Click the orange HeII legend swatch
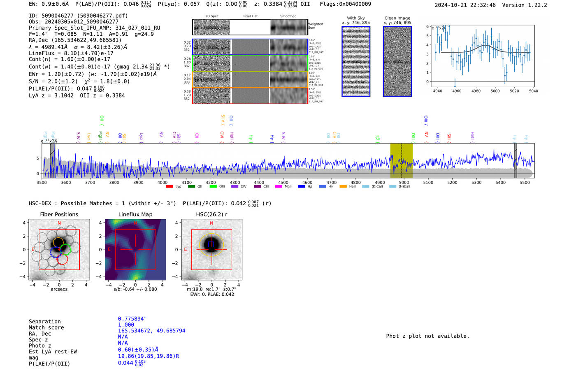The width and height of the screenshot is (576, 392). click(x=343, y=187)
